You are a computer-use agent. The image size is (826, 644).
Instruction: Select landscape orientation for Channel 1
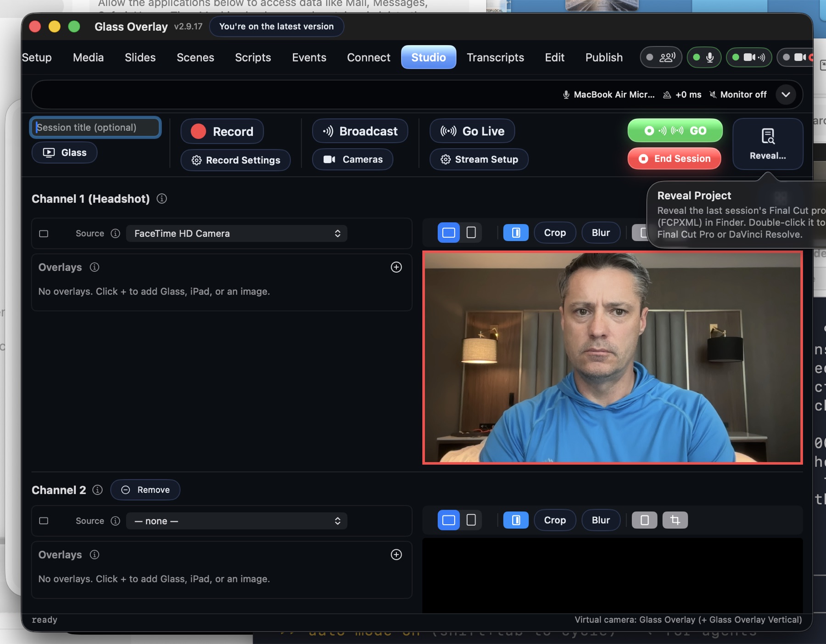tap(448, 233)
